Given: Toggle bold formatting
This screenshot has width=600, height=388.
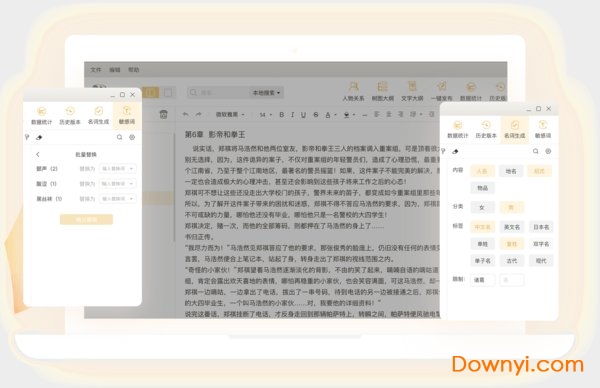Looking at the screenshot, I should (282, 114).
